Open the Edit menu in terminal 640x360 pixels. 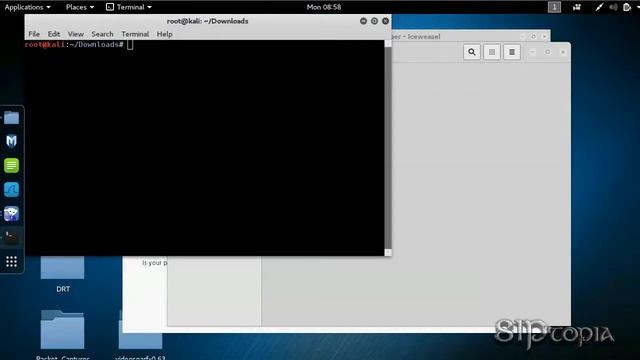click(x=53, y=34)
